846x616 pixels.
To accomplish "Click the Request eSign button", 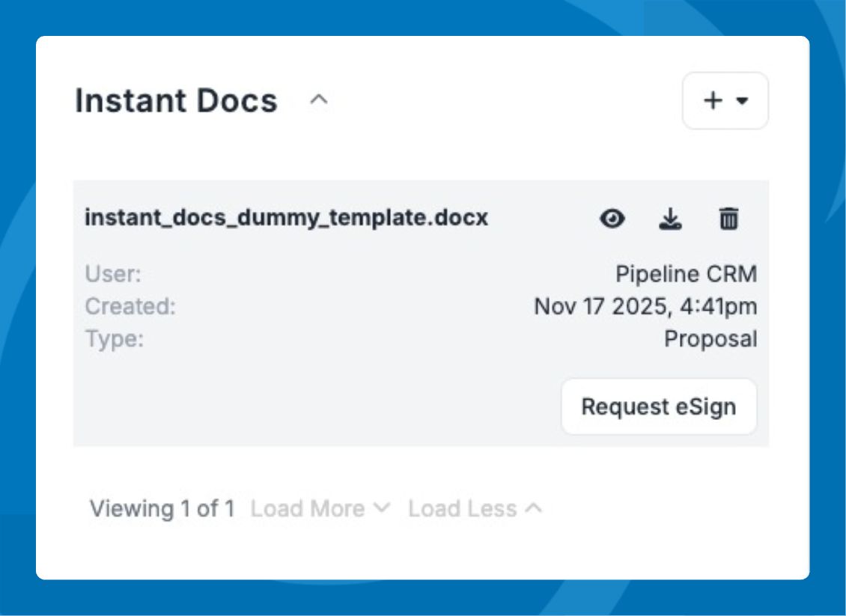I will pyautogui.click(x=658, y=406).
